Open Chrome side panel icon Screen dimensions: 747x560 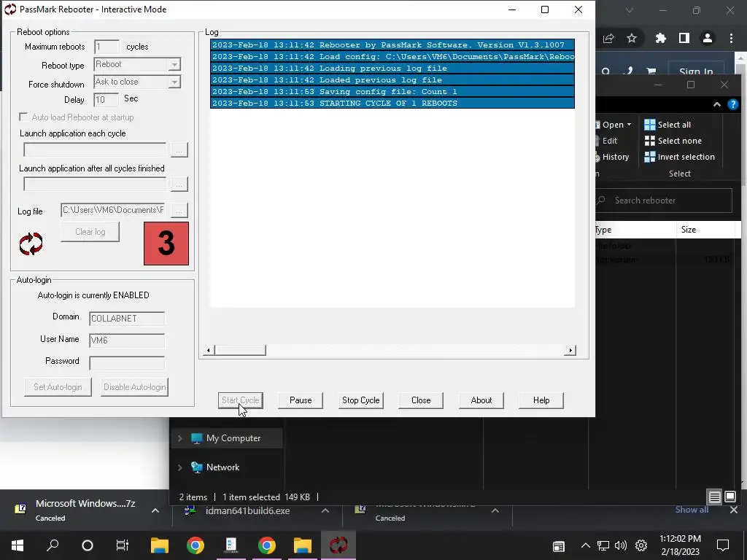[x=684, y=38]
